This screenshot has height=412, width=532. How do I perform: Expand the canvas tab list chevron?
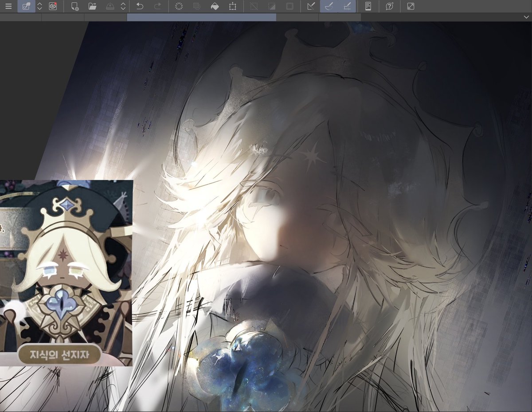525,17
